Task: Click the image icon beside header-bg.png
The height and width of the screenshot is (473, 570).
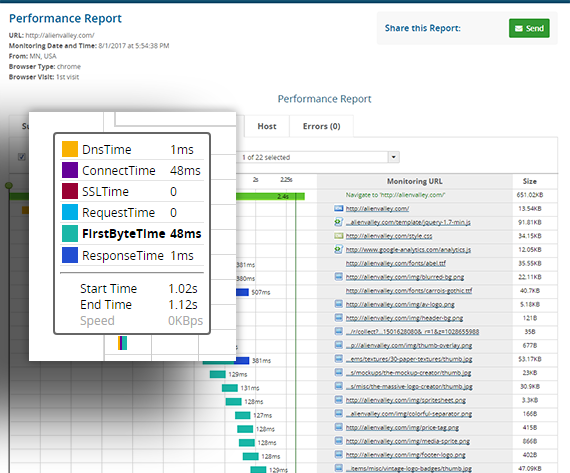Action: coord(338,318)
